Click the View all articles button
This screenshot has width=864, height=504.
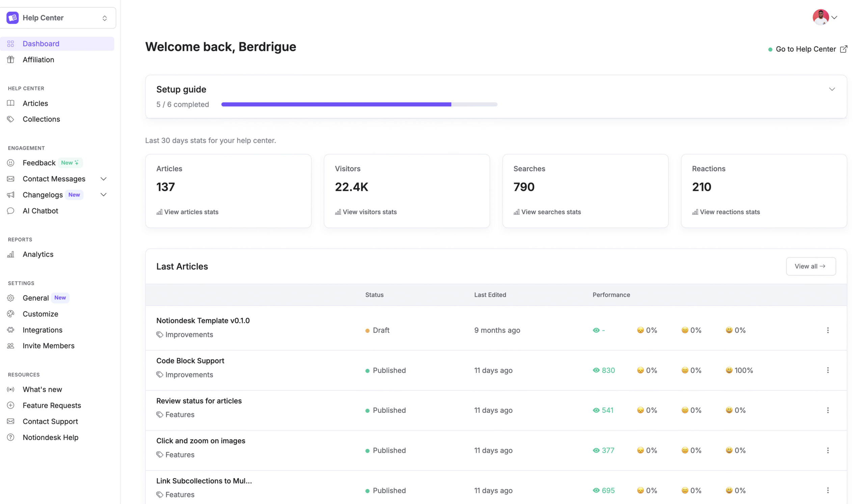(x=811, y=266)
